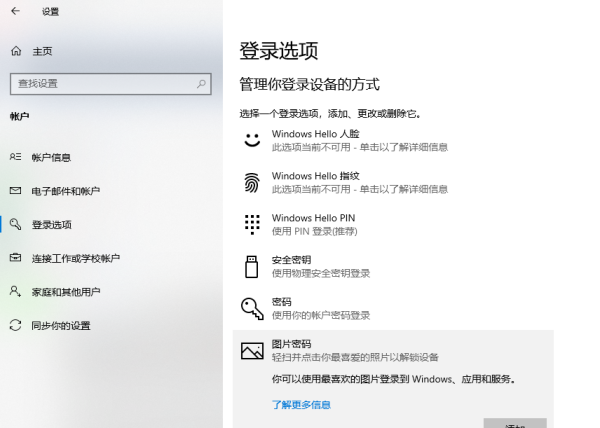Click the 帐户信息 person-list icon
Screen dimensions: 600x428
(x=15, y=157)
